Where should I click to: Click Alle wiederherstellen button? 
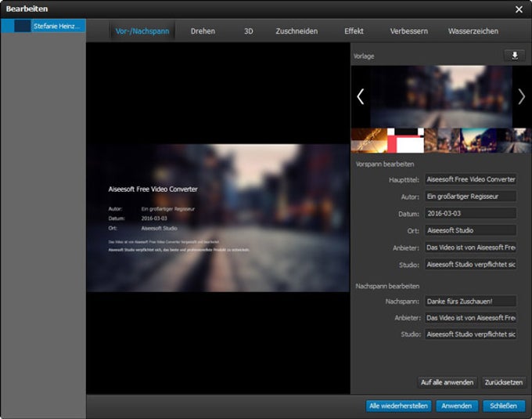(x=398, y=406)
